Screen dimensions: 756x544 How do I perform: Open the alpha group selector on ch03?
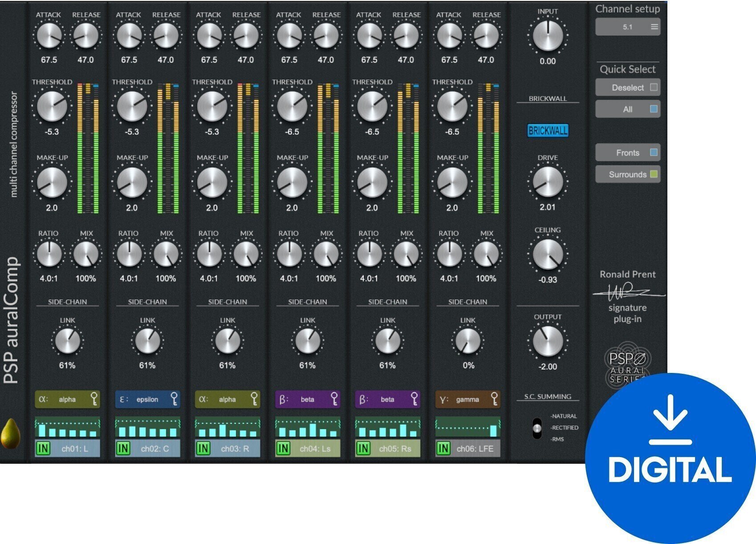pyautogui.click(x=227, y=399)
